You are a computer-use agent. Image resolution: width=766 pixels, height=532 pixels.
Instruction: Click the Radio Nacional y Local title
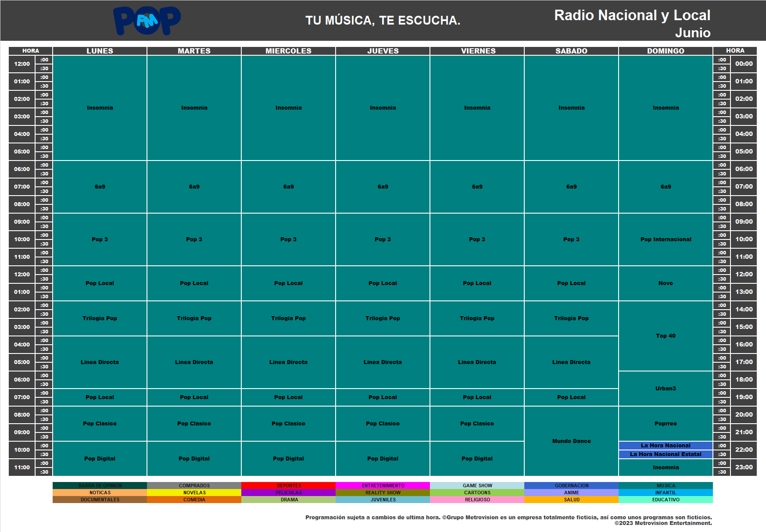(x=632, y=15)
